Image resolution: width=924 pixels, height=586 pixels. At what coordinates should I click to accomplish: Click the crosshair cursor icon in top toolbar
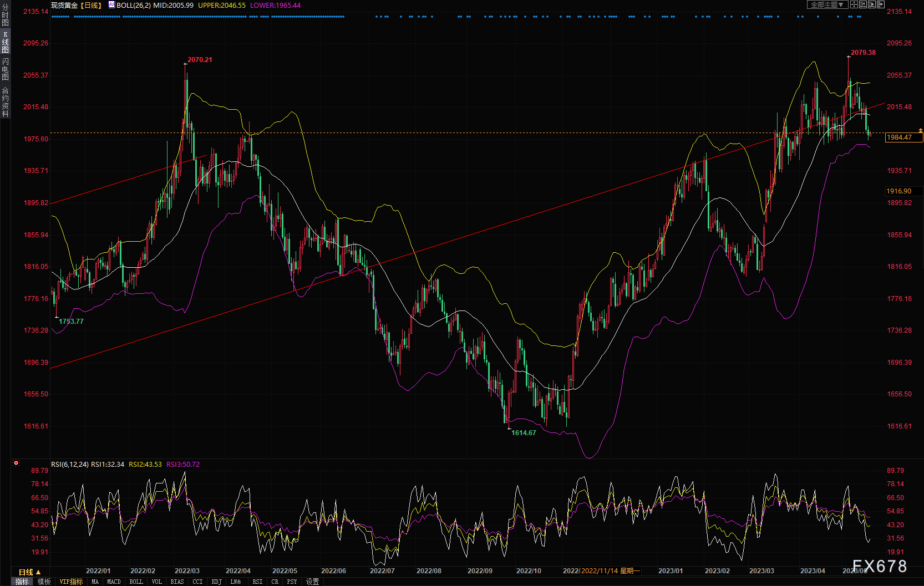click(x=854, y=4)
